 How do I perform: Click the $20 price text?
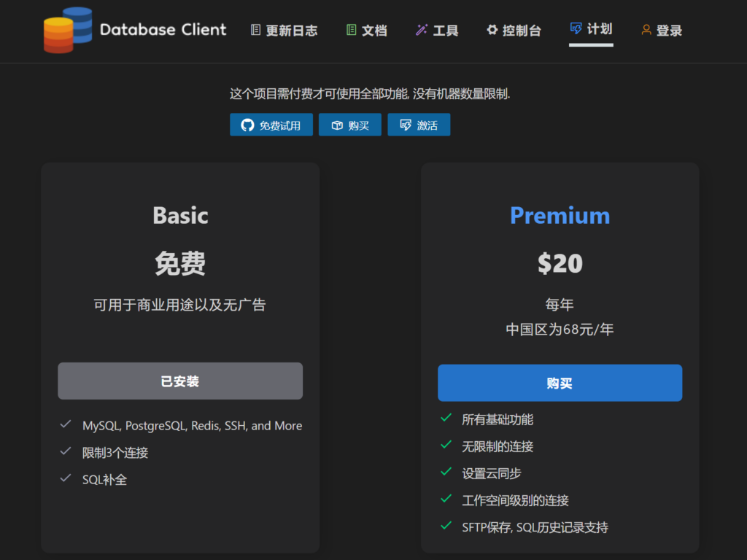[x=560, y=263]
